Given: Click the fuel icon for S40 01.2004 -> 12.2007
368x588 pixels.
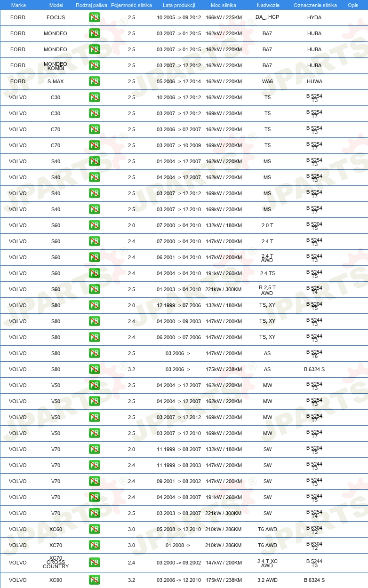Looking at the screenshot, I should click(x=94, y=161).
